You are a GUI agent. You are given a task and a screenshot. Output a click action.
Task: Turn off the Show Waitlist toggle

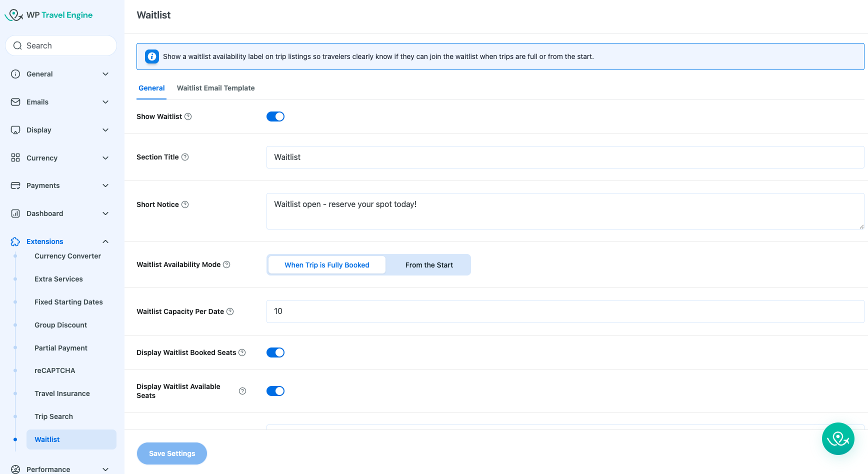tap(275, 116)
